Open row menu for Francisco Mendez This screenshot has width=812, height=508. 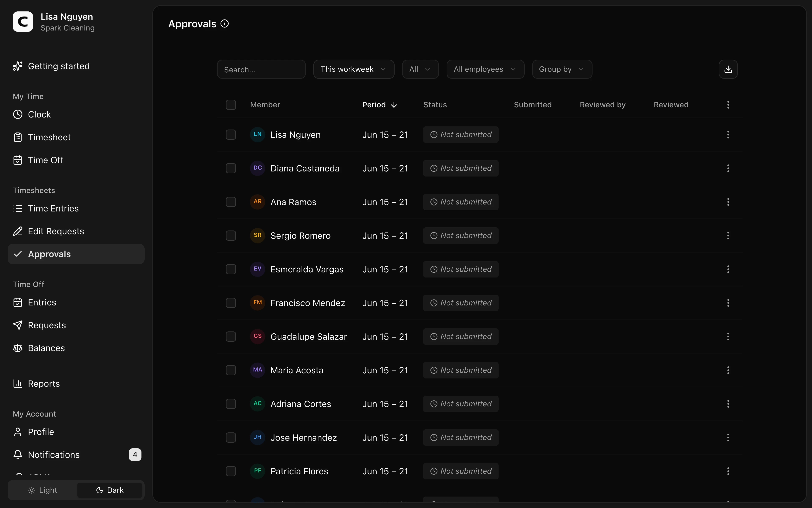(728, 303)
